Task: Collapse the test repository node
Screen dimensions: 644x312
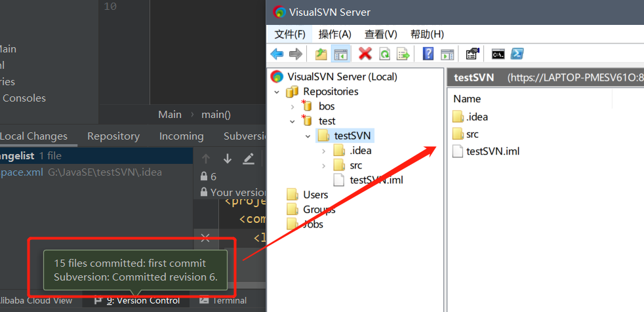Action: [x=292, y=121]
